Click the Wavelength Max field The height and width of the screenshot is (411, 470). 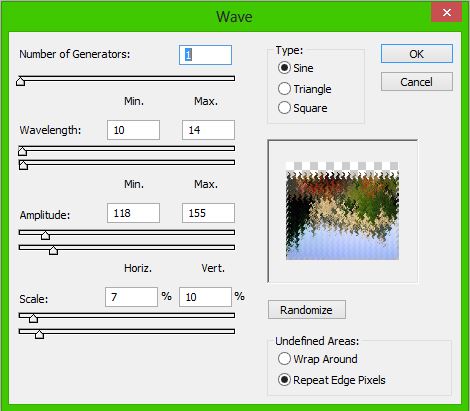click(x=208, y=130)
